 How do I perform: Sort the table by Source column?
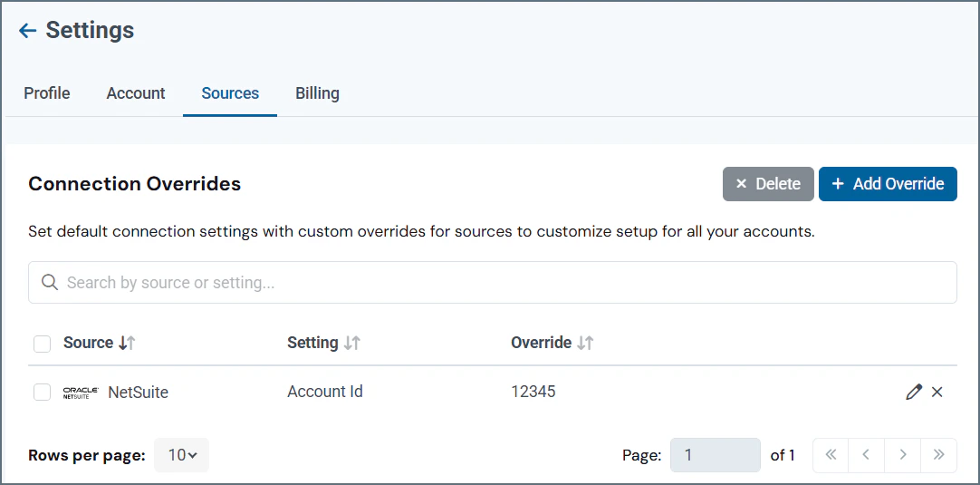pyautogui.click(x=127, y=343)
